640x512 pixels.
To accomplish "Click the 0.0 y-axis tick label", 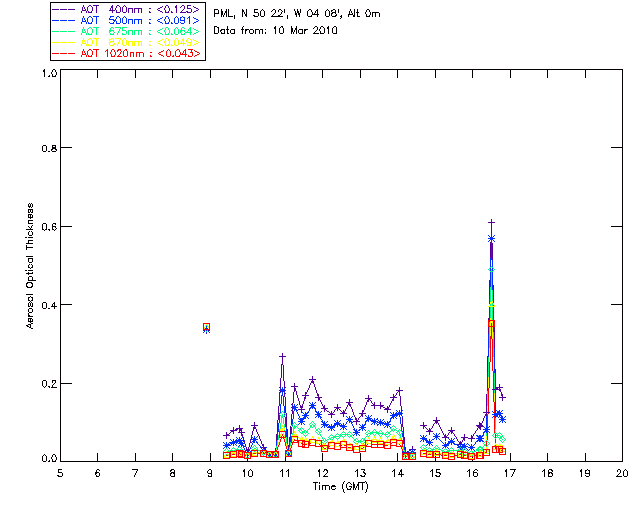I will 49,458.
